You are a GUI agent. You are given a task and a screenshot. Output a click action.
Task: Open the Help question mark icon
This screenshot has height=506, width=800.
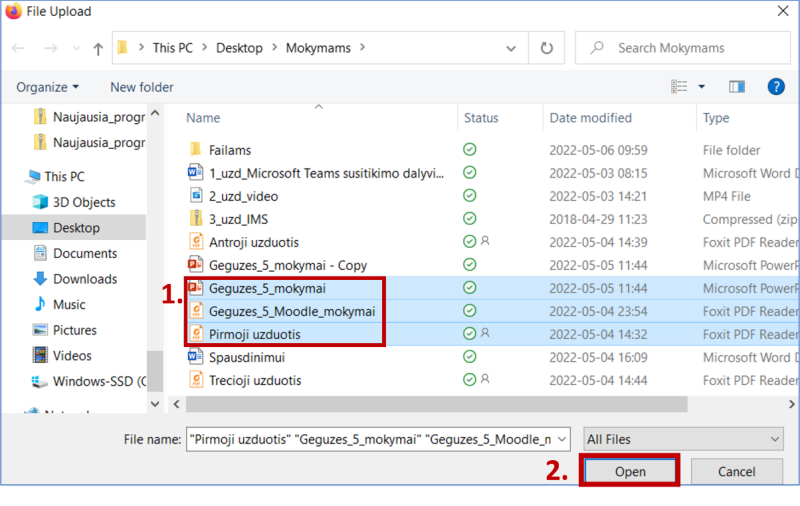click(775, 87)
